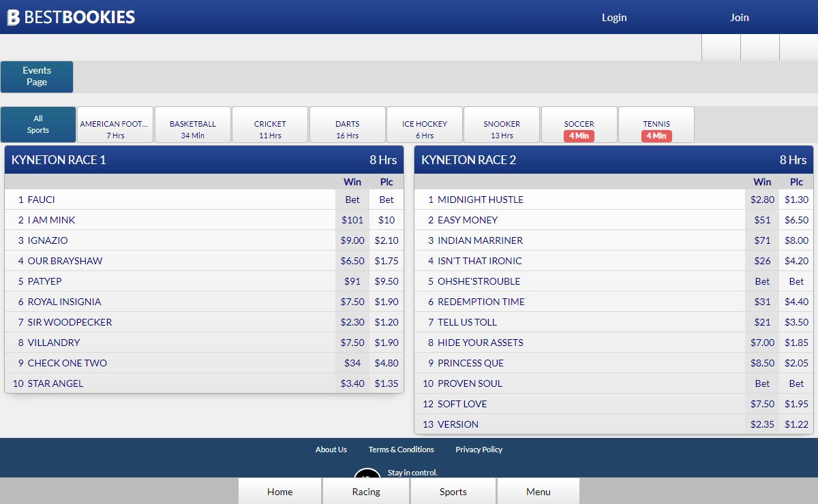Open the Kyneton Race 1 header
This screenshot has height=504, width=818.
click(x=204, y=160)
